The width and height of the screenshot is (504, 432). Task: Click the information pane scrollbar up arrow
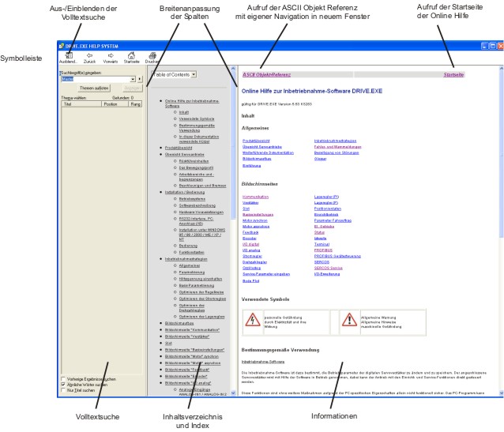tap(501, 69)
